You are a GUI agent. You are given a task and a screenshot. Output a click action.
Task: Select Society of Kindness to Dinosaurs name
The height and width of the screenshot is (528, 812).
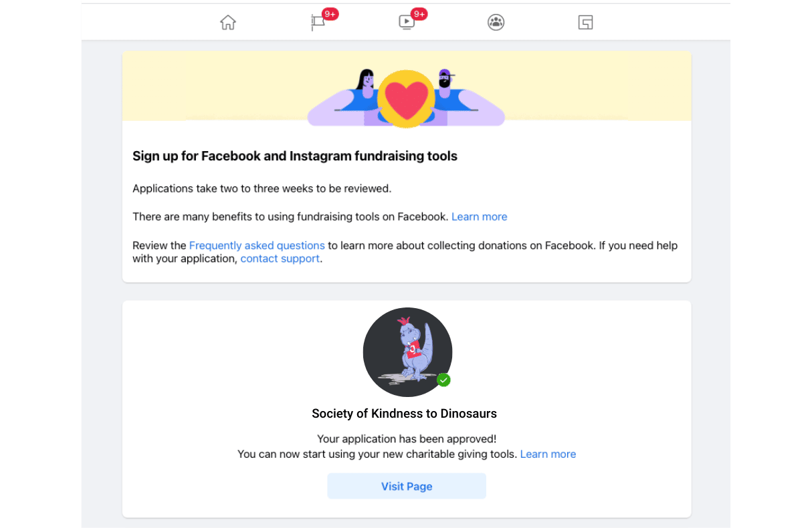[x=405, y=414]
